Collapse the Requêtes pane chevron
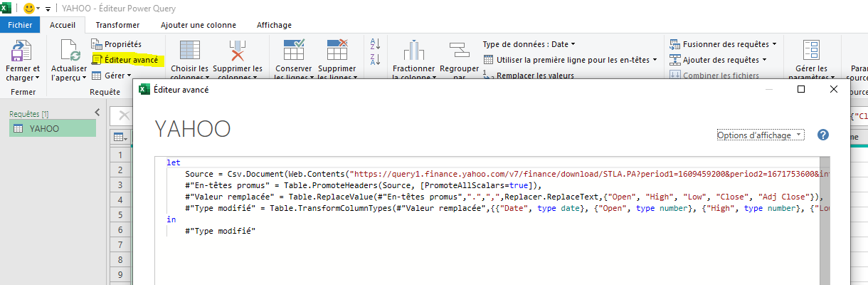 97,113
